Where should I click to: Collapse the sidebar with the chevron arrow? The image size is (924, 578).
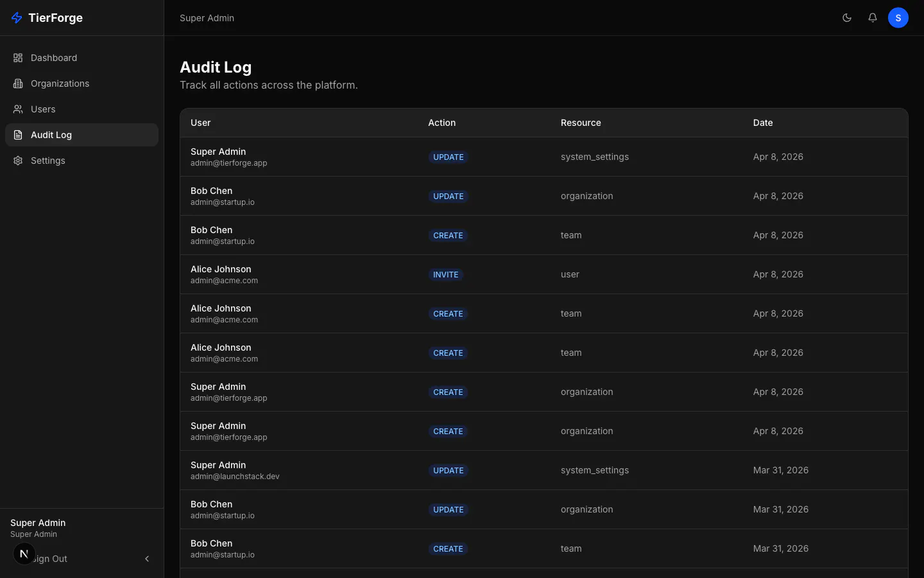point(147,559)
